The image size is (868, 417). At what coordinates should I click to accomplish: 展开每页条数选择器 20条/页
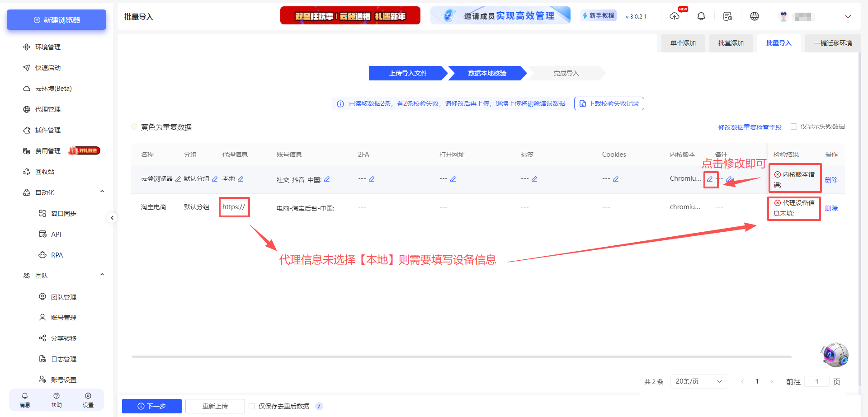(699, 381)
